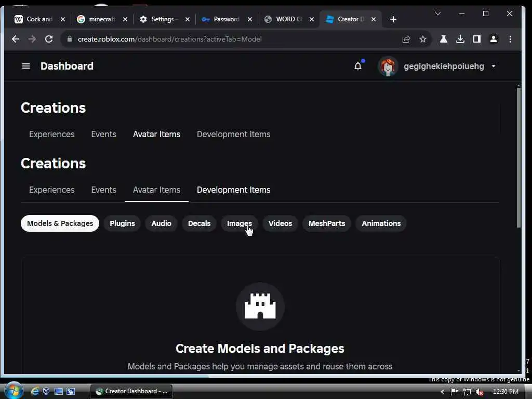This screenshot has width=532, height=399.
Task: Toggle the browser side panel
Action: [x=477, y=39]
